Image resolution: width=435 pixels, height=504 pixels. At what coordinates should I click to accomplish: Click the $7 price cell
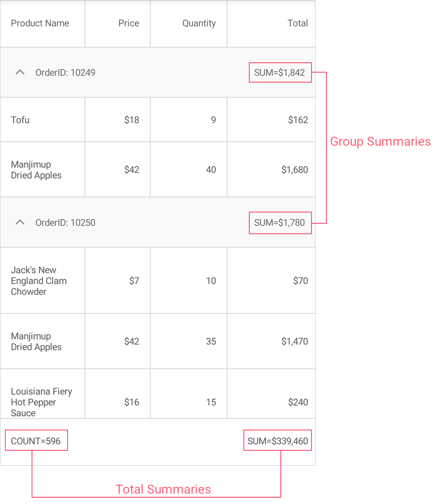pos(134,281)
